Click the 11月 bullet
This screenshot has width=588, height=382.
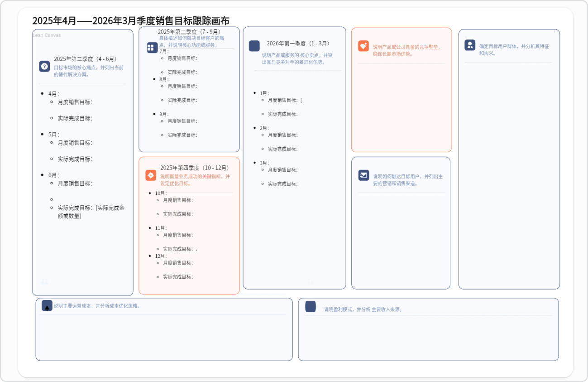(161, 228)
